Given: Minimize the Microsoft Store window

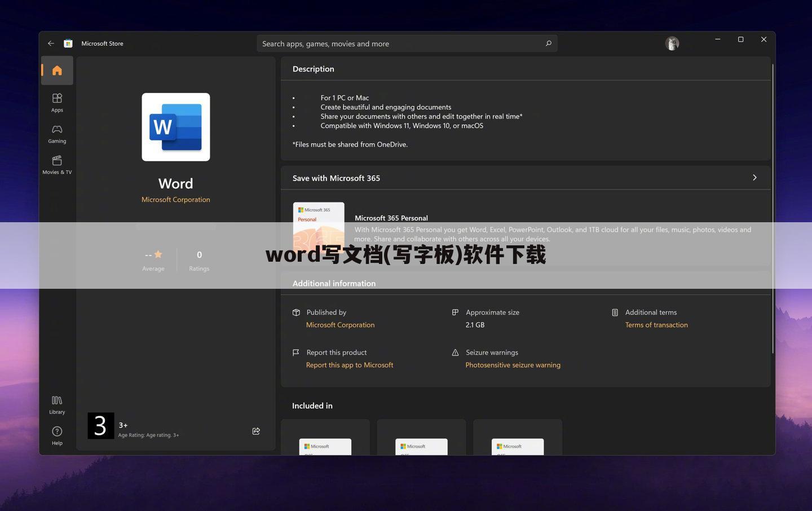Looking at the screenshot, I should coord(718,39).
